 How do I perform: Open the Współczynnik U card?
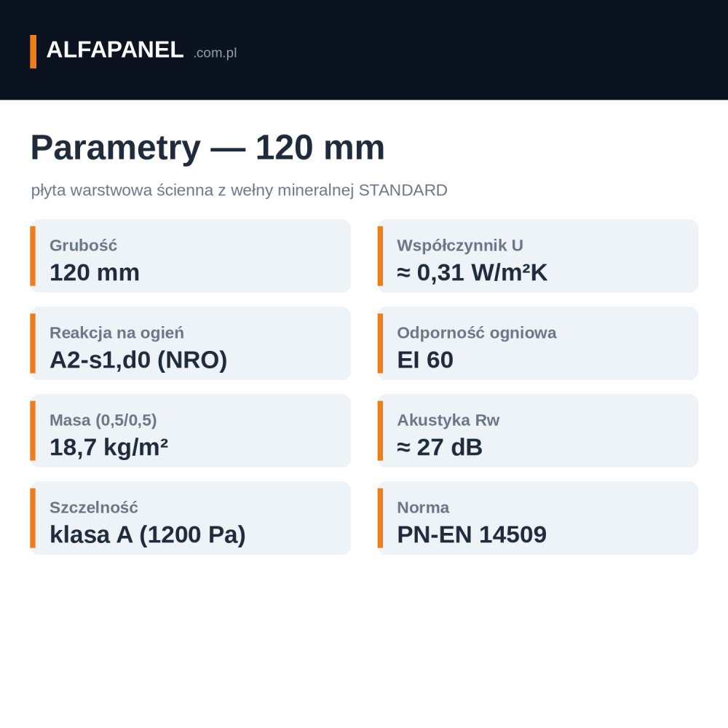(x=538, y=256)
